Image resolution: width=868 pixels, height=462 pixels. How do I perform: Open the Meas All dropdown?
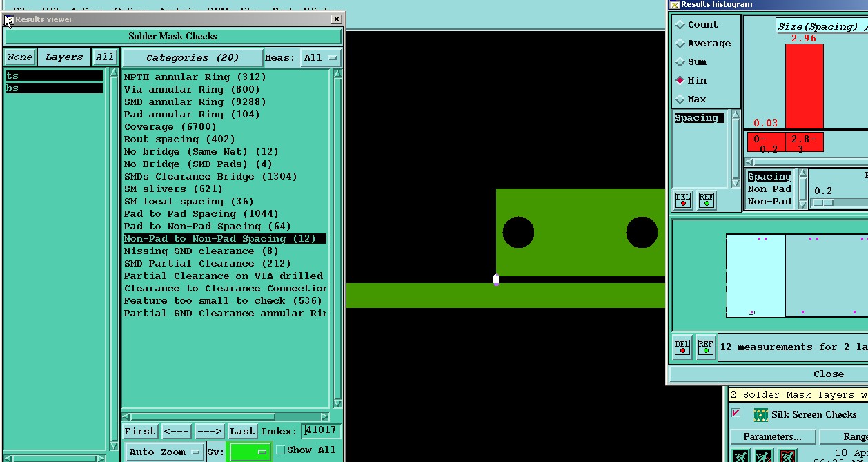[x=321, y=57]
